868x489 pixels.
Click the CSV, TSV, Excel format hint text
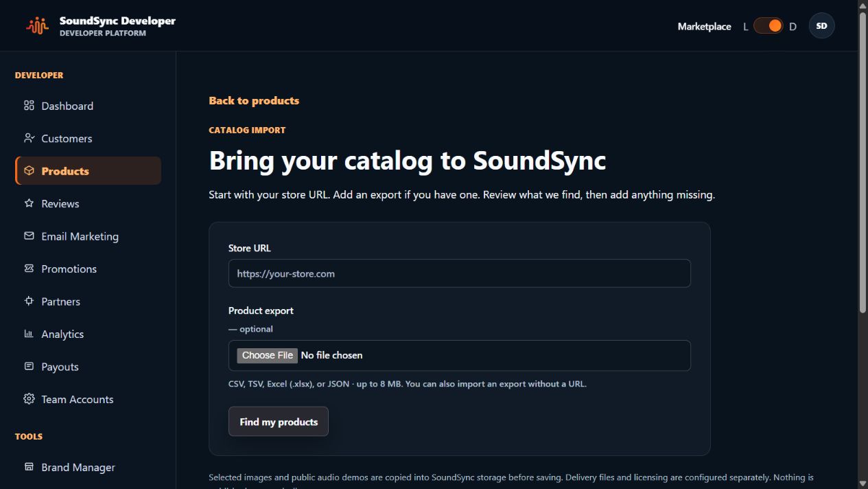pyautogui.click(x=408, y=384)
